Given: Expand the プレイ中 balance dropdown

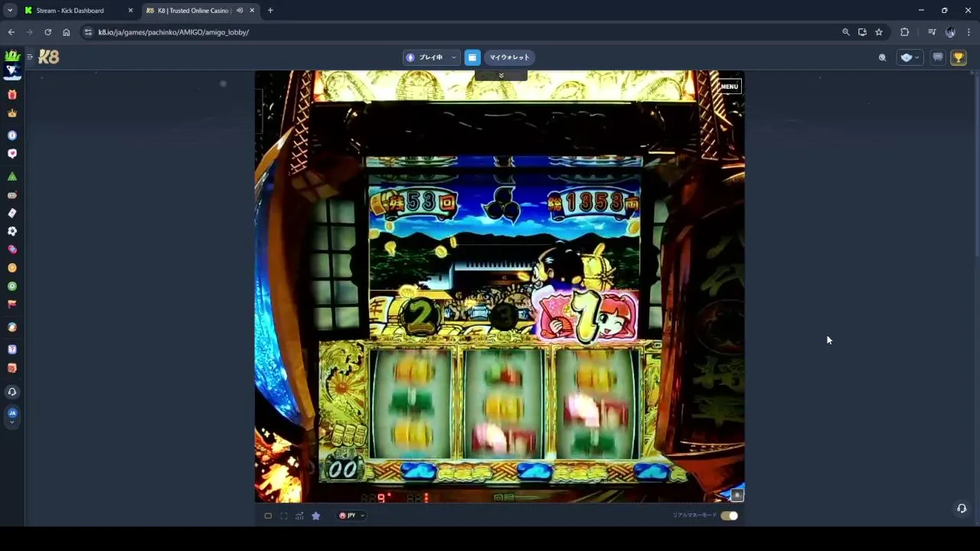Looking at the screenshot, I should click(432, 57).
